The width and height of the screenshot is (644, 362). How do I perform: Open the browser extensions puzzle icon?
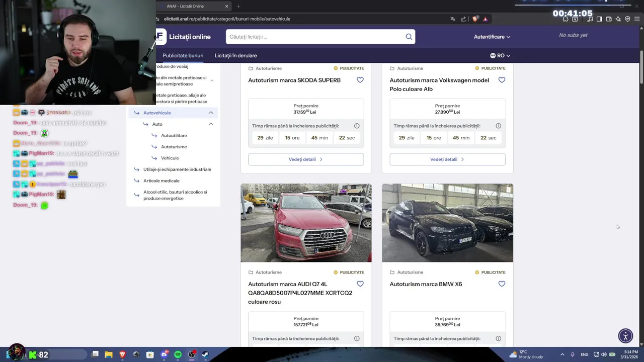pyautogui.click(x=566, y=19)
